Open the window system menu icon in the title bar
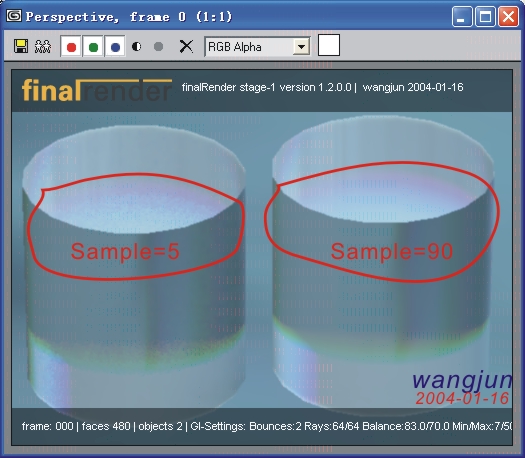 (x=14, y=15)
